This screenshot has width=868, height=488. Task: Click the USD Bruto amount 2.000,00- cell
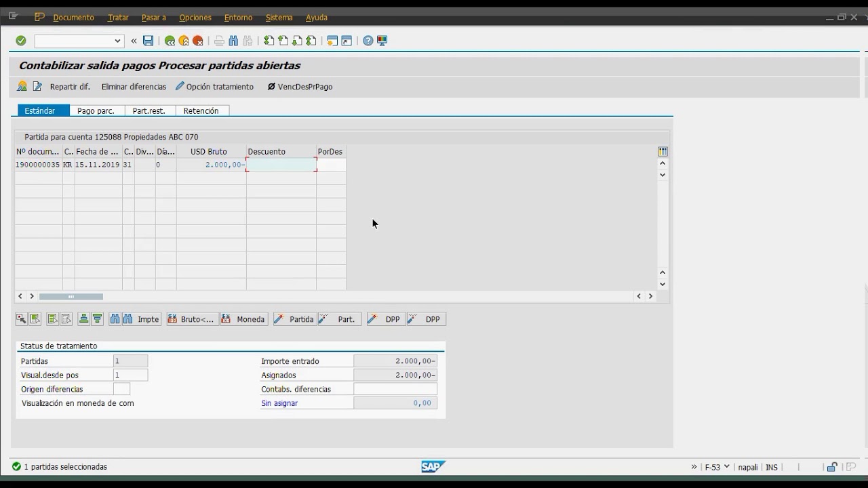[x=212, y=165]
